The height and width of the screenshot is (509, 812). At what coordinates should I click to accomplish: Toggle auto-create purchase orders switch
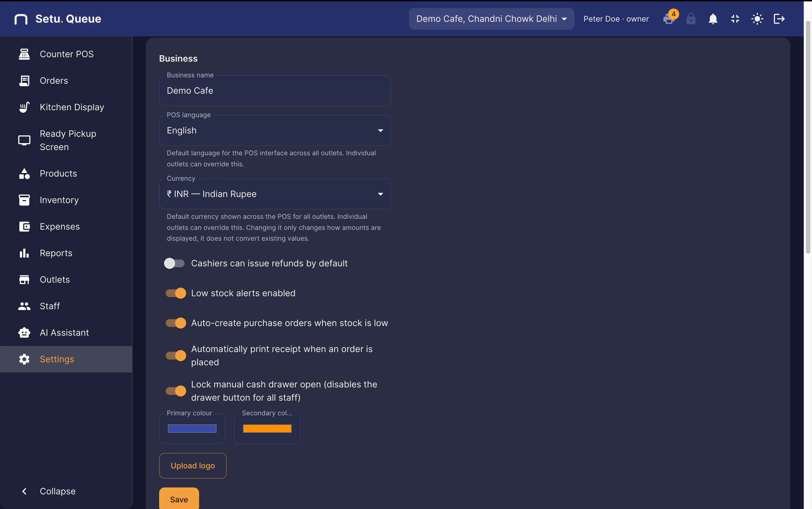tap(176, 323)
